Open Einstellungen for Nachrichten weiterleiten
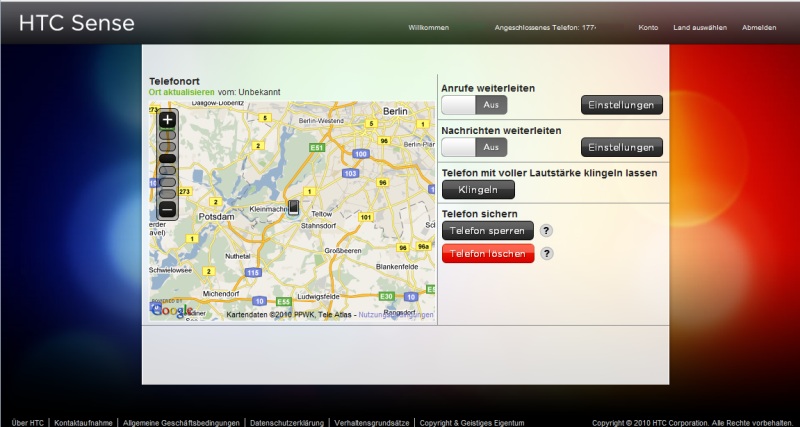This screenshot has height=427, width=800. pos(621,147)
